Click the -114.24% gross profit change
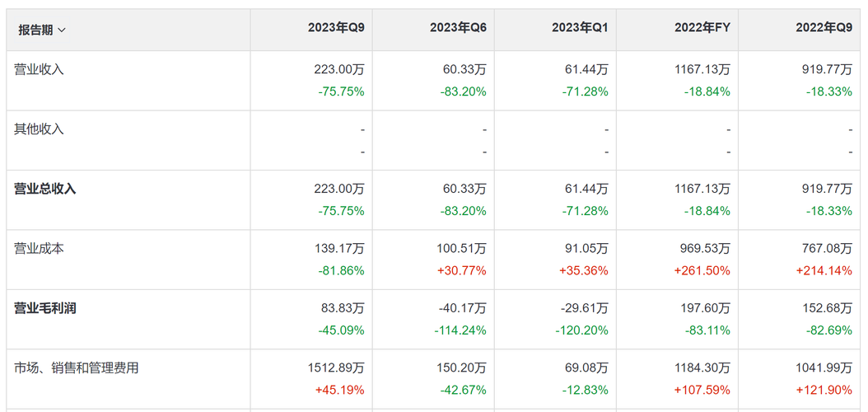Screen dimensions: 868x412 click(460, 330)
